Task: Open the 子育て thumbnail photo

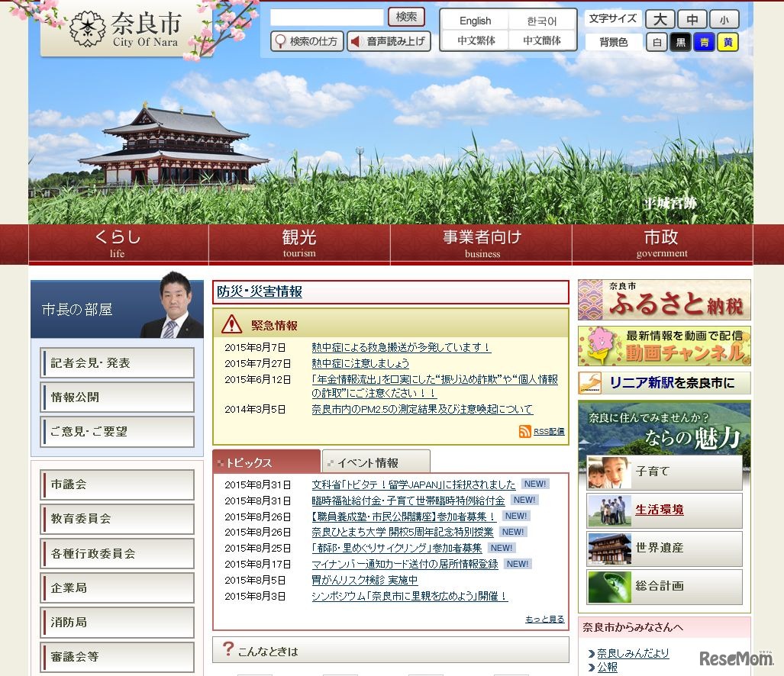Action: (x=608, y=472)
